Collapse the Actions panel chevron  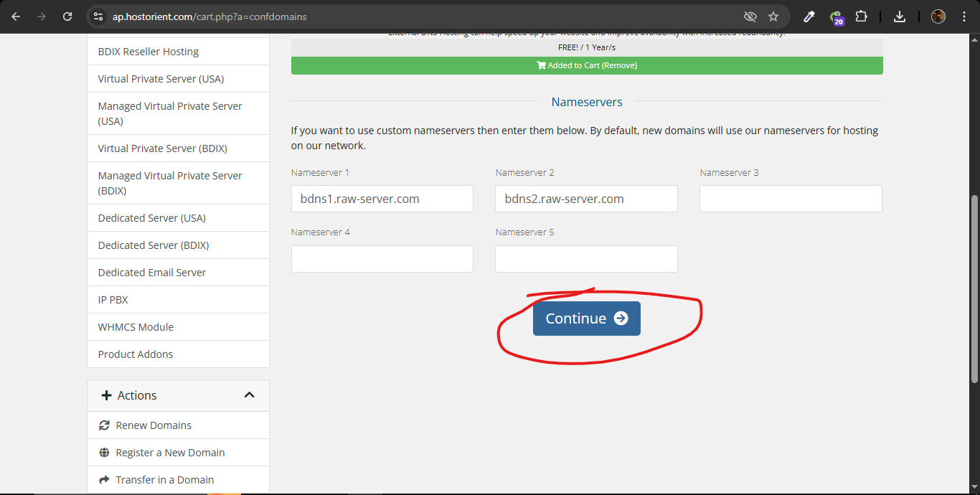click(249, 395)
